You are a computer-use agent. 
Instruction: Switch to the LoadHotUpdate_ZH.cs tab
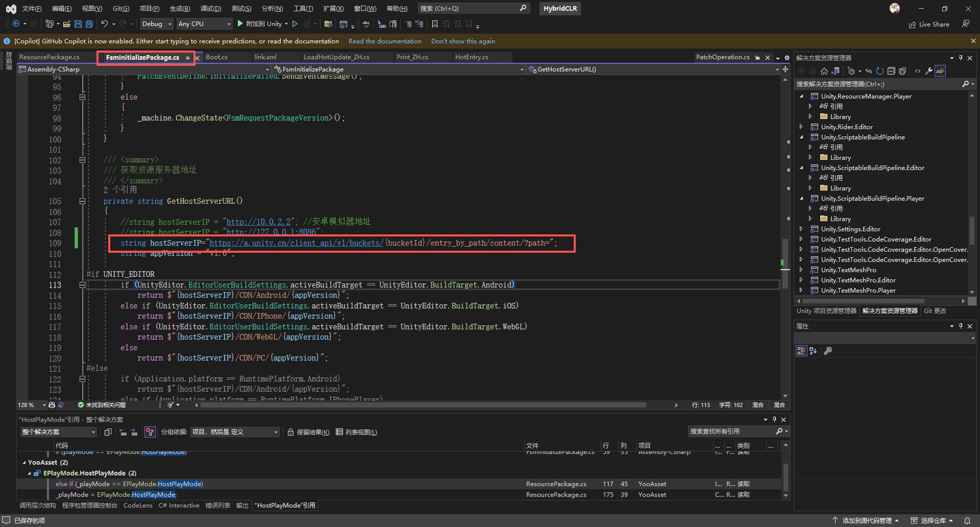click(x=336, y=57)
